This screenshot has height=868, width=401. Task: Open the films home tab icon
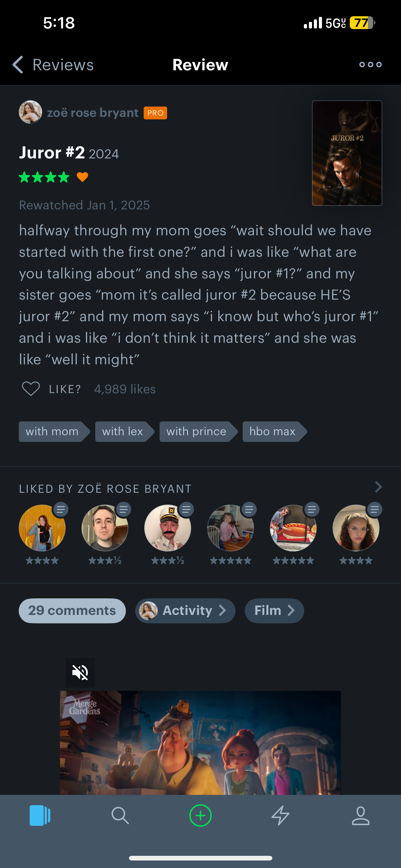coord(40,816)
